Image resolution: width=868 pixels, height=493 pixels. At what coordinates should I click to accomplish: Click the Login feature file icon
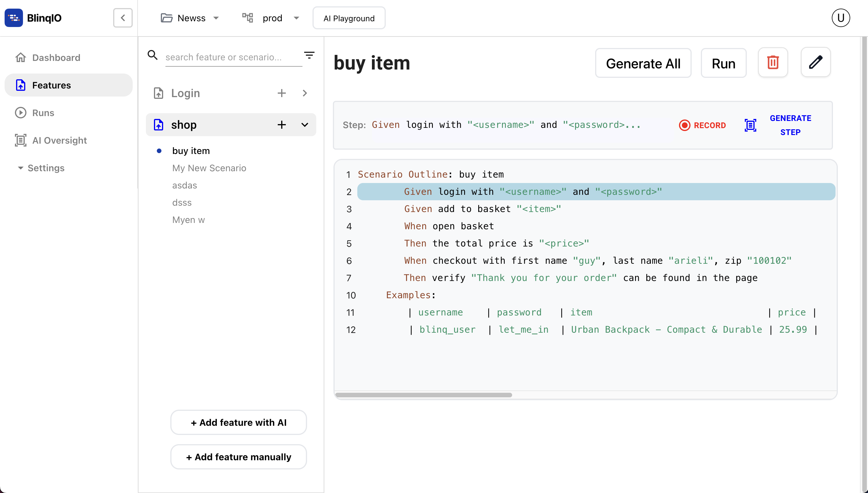[159, 93]
